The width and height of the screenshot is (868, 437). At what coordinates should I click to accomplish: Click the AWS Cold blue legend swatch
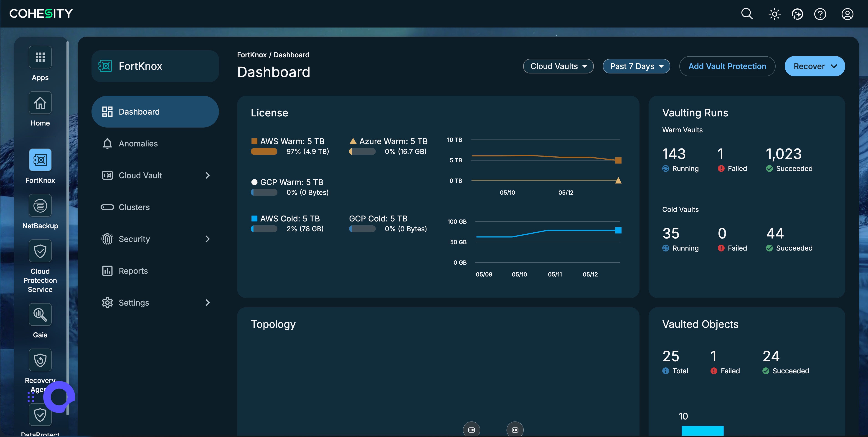click(254, 218)
